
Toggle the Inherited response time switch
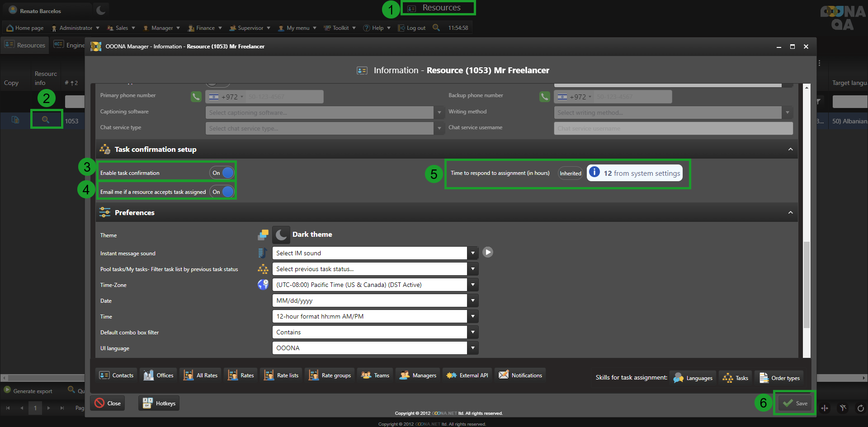[x=570, y=174]
